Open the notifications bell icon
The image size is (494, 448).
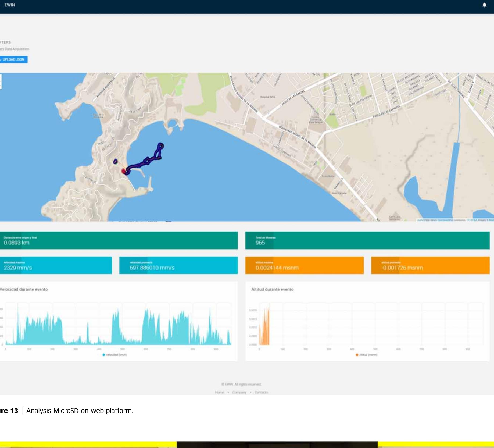pos(484,5)
